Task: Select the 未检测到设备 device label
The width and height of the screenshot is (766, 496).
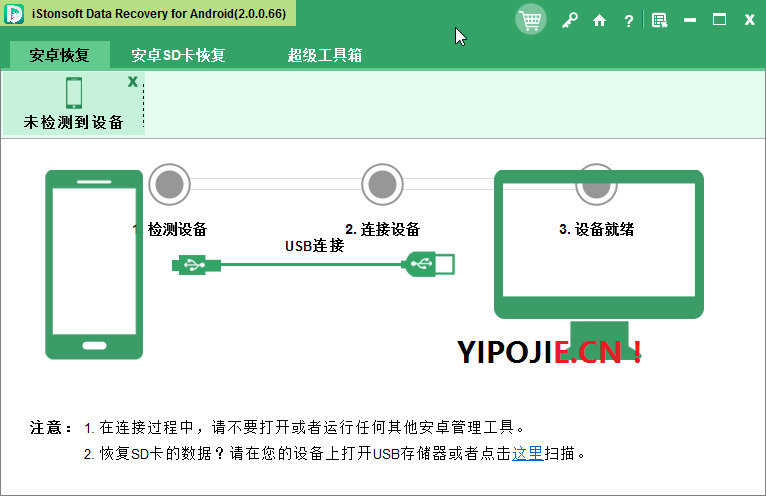Action: click(74, 122)
